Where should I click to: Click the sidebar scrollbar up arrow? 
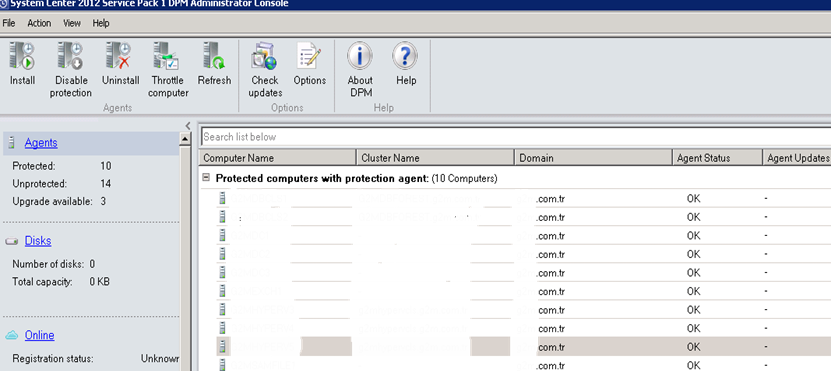click(185, 139)
